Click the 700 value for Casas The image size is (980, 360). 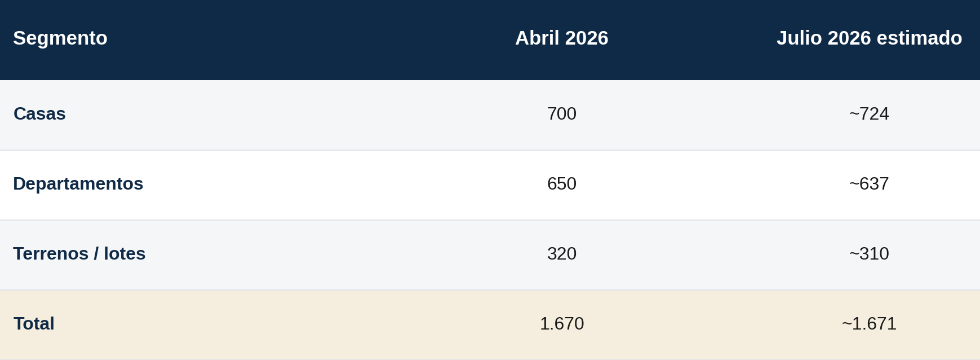pos(562,113)
